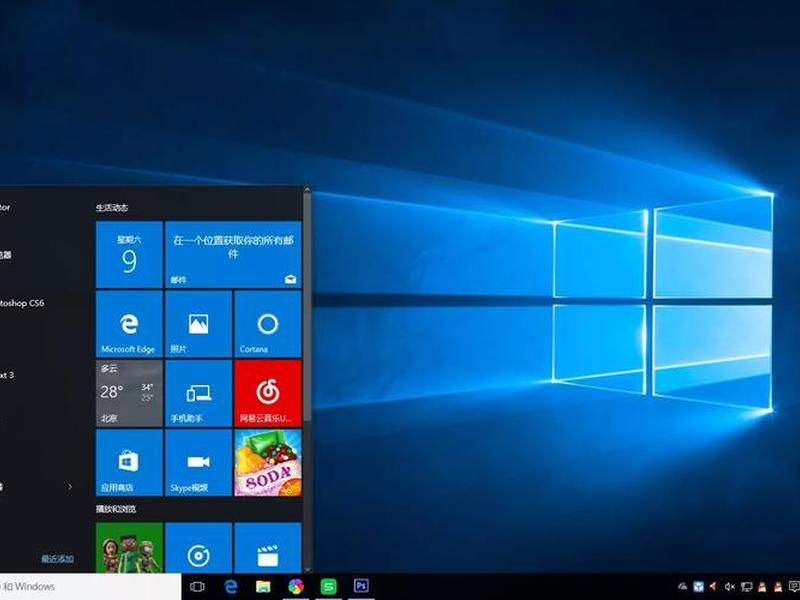Click the red arrow tray icon
The height and width of the screenshot is (600, 800).
tap(713, 587)
